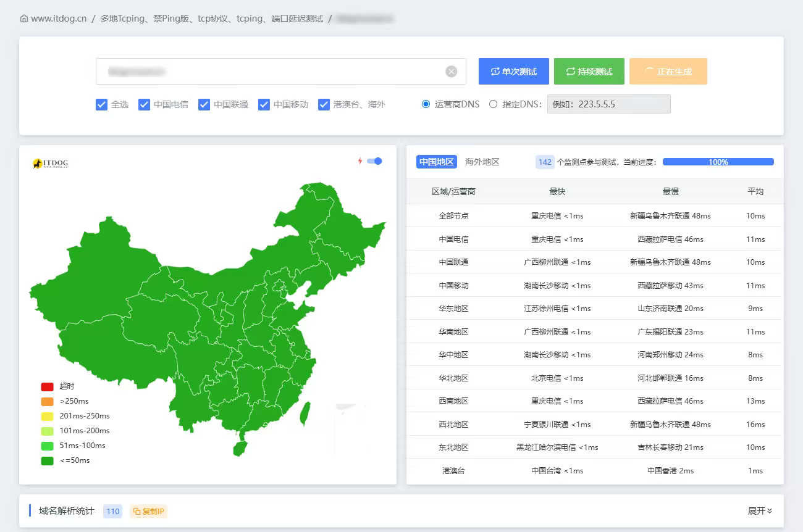Click the loop icon on 持续测试 button

tap(570, 72)
